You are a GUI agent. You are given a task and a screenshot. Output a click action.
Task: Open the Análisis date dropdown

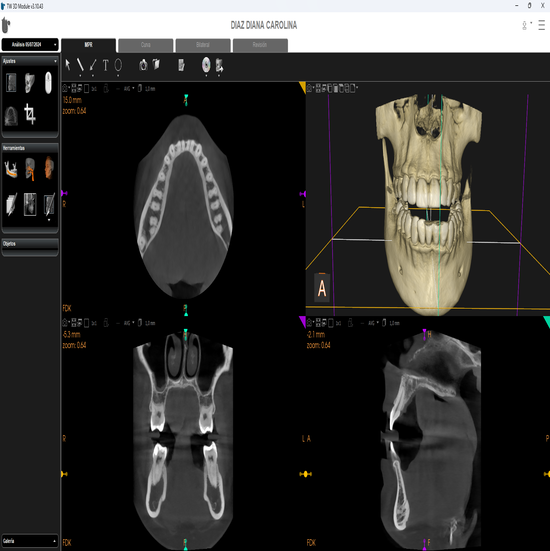point(30,45)
